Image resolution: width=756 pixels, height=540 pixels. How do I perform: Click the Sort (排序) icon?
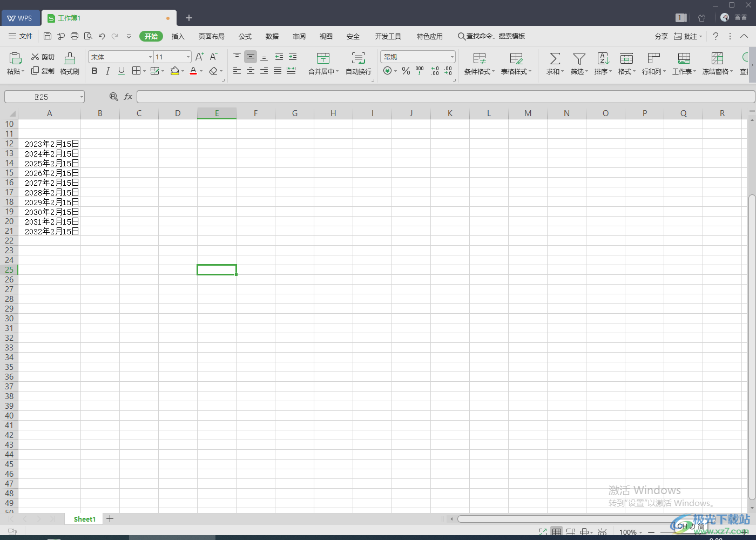click(x=603, y=58)
